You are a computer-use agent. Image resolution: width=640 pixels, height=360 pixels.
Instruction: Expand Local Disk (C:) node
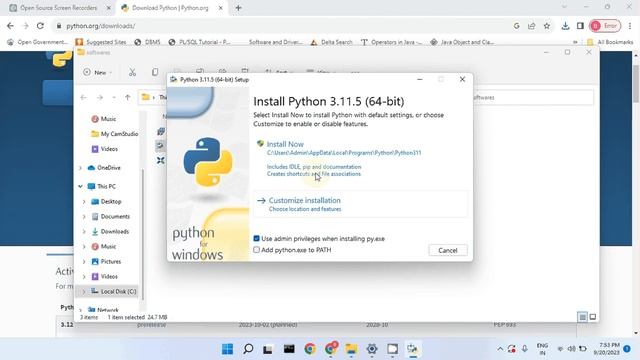84,291
